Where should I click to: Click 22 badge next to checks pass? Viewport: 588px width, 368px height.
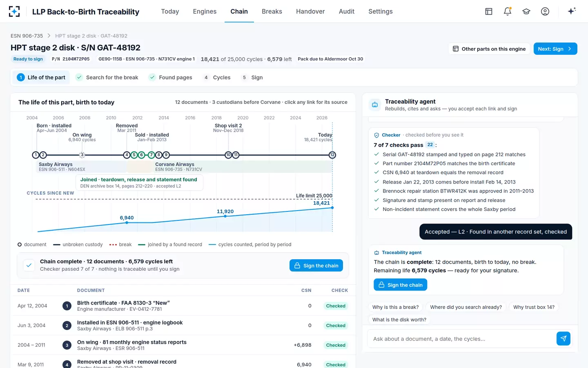(430, 145)
